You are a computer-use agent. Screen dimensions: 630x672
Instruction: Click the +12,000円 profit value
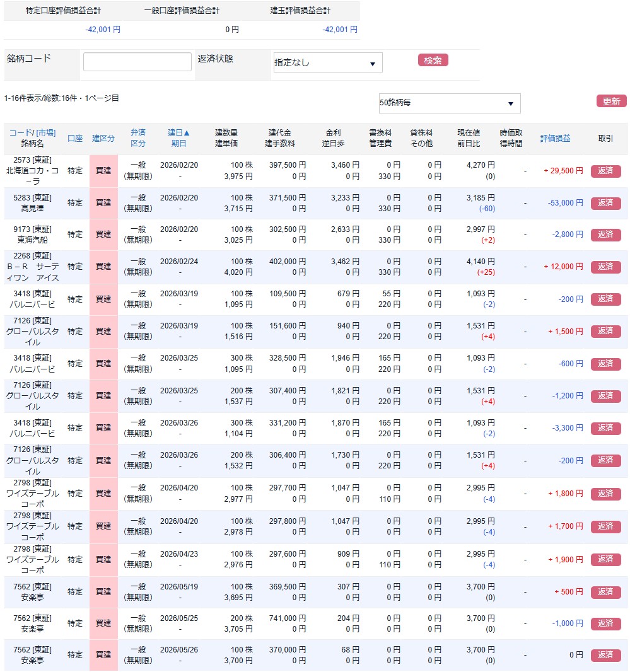click(564, 267)
